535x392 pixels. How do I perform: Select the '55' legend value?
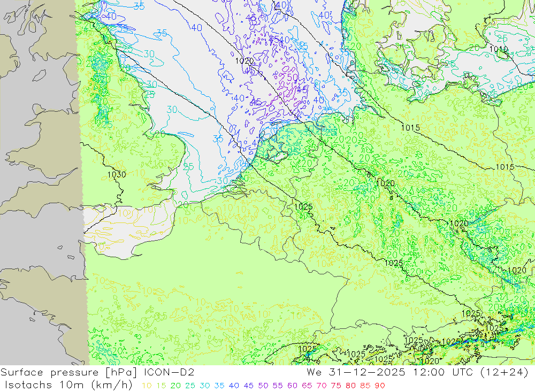click(x=278, y=386)
